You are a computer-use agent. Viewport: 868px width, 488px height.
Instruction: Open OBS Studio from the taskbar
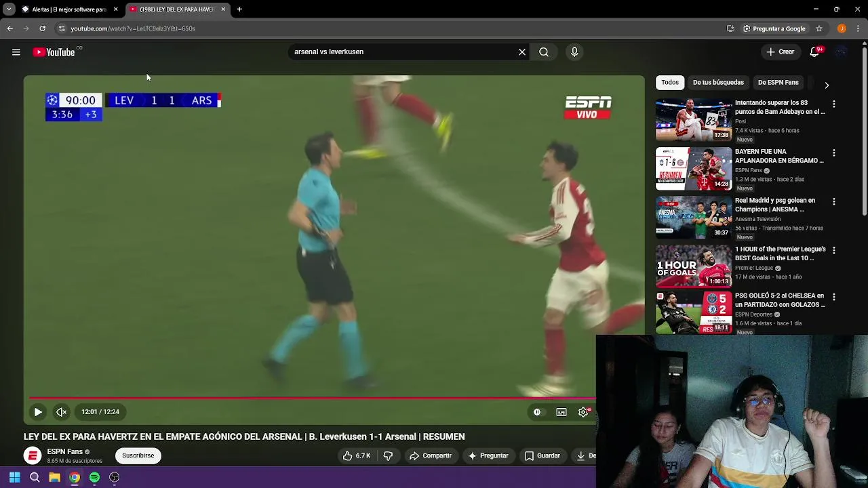point(114,477)
